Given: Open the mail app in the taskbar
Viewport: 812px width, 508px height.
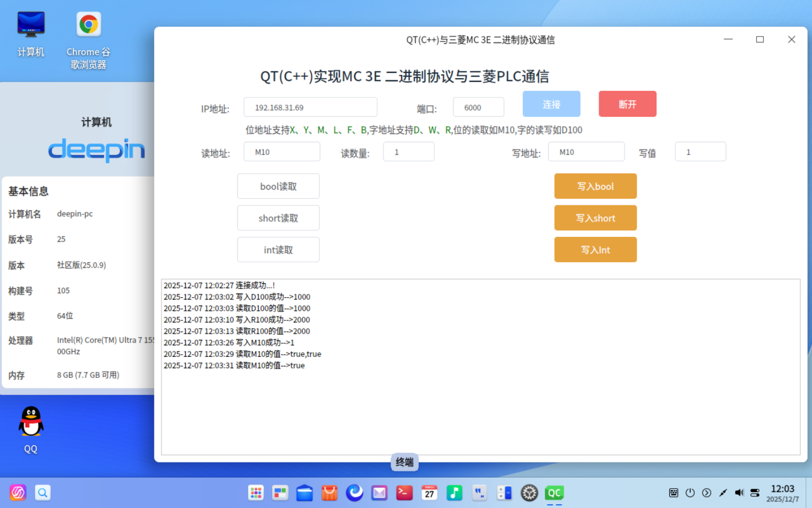Looking at the screenshot, I should (379, 493).
